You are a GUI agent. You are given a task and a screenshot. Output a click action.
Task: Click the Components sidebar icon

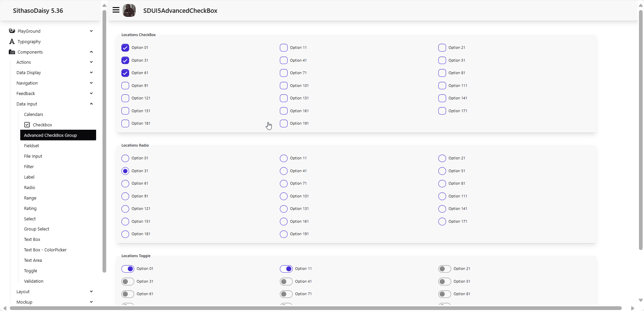click(x=12, y=52)
